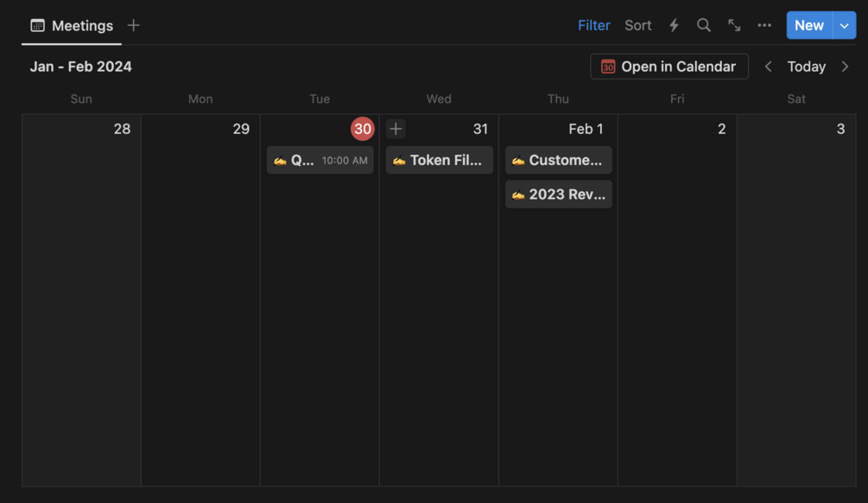The width and height of the screenshot is (868, 503).
Task: Open the 2023 Rev... meeting event
Action: coord(559,194)
